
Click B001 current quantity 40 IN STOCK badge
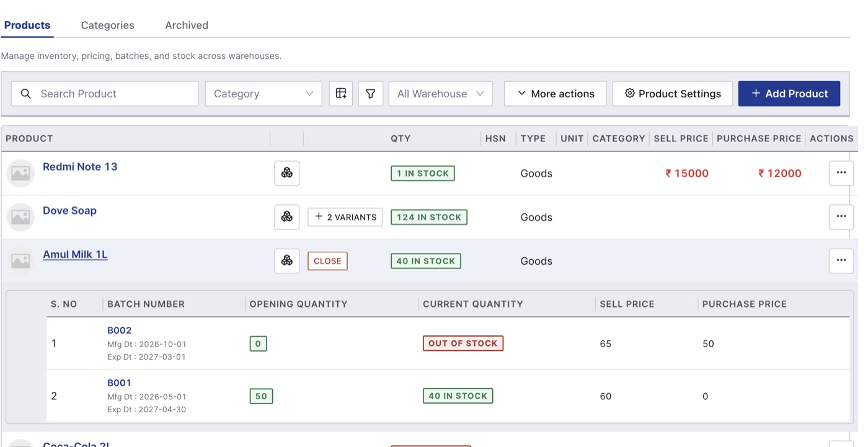tap(458, 396)
